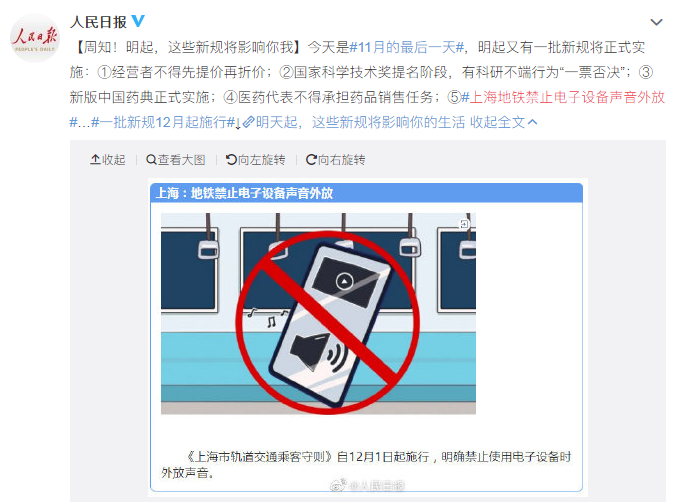View large image via 查看大图
Viewport: 678px width, 502px height.
point(176,160)
